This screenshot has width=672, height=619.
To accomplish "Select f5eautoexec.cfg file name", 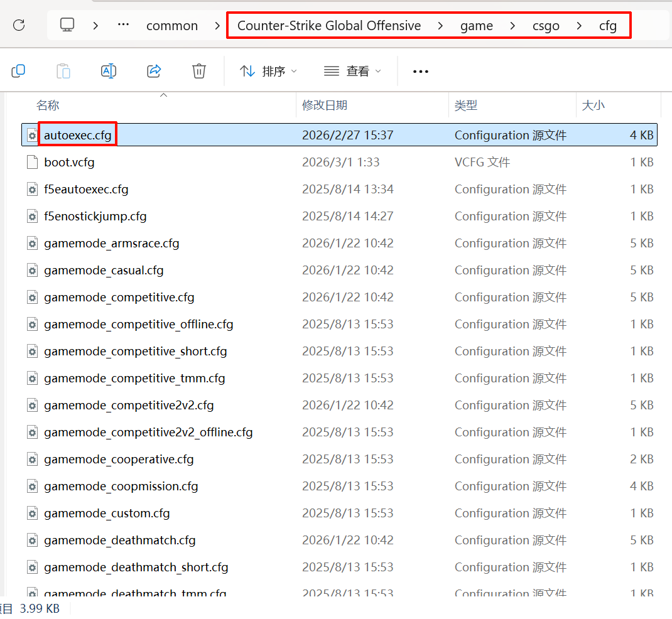I will tap(86, 190).
